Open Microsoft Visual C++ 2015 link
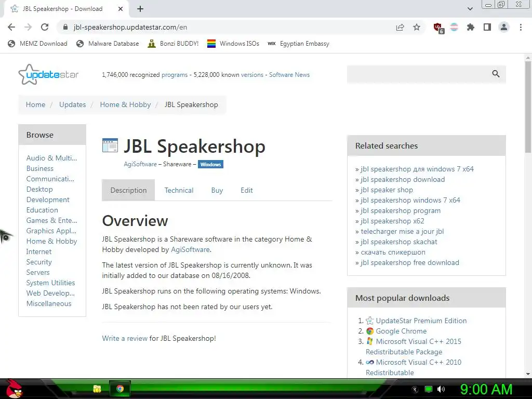Viewport: 532px width, 399px height. click(414, 347)
